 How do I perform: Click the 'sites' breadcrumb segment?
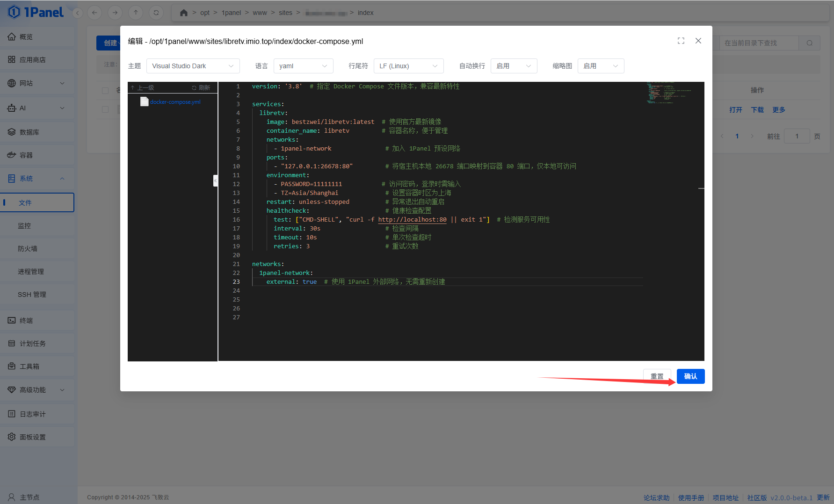click(x=285, y=13)
